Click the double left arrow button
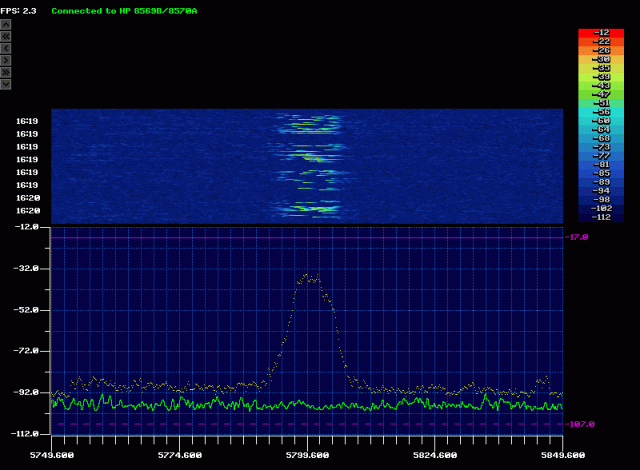 [6, 36]
